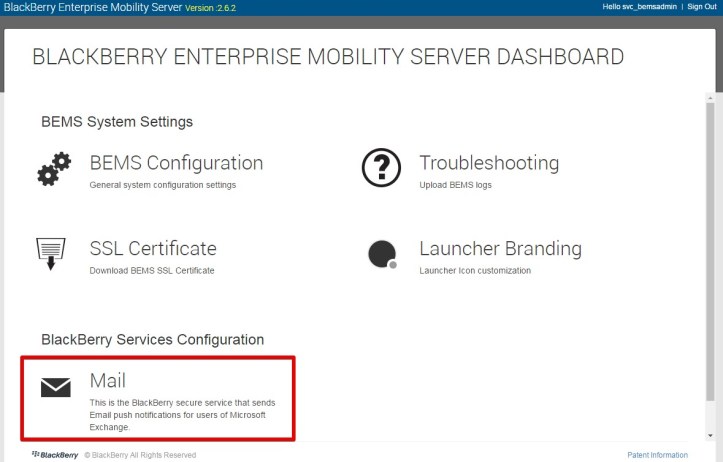This screenshot has width=723, height=462.
Task: Click the vertical scrollbar thumb
Action: tap(711, 250)
